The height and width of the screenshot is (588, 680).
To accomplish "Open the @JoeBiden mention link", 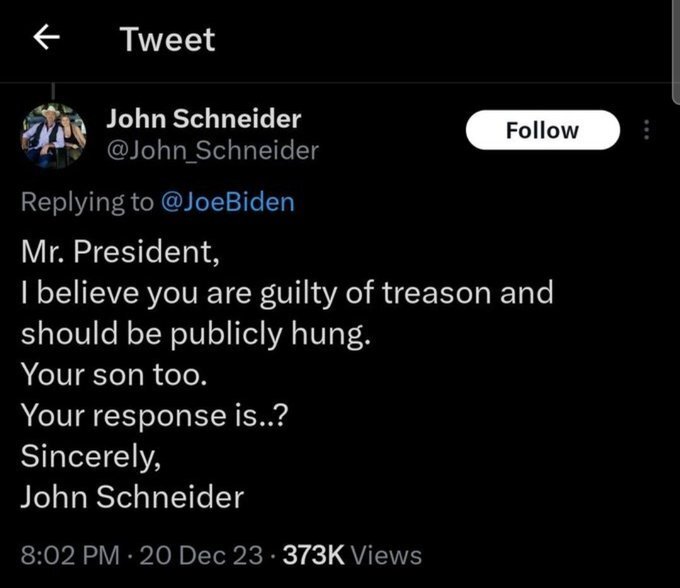I will (x=228, y=202).
